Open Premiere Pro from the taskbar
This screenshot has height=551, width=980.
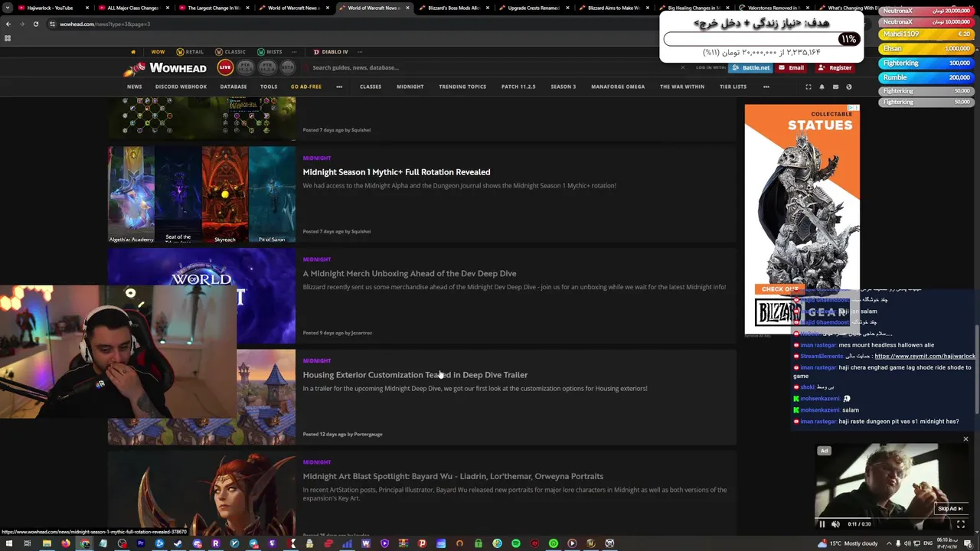(x=141, y=543)
